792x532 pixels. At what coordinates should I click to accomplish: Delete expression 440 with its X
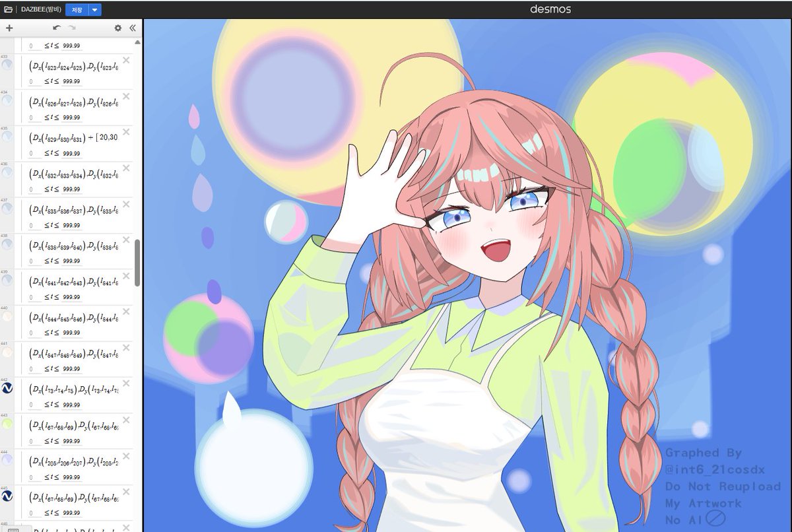click(x=126, y=312)
